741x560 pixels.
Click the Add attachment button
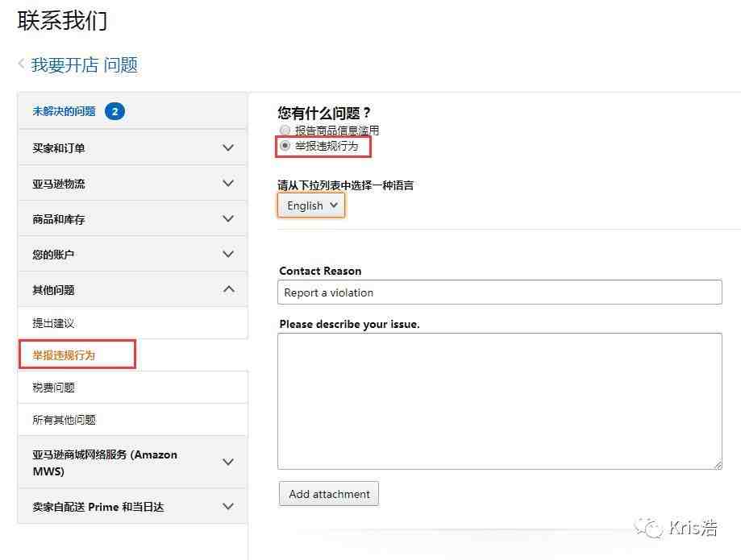(x=329, y=494)
